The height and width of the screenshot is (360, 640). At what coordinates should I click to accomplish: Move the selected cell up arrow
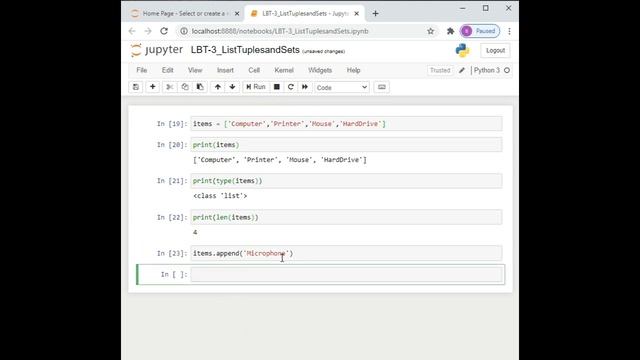coord(218,87)
